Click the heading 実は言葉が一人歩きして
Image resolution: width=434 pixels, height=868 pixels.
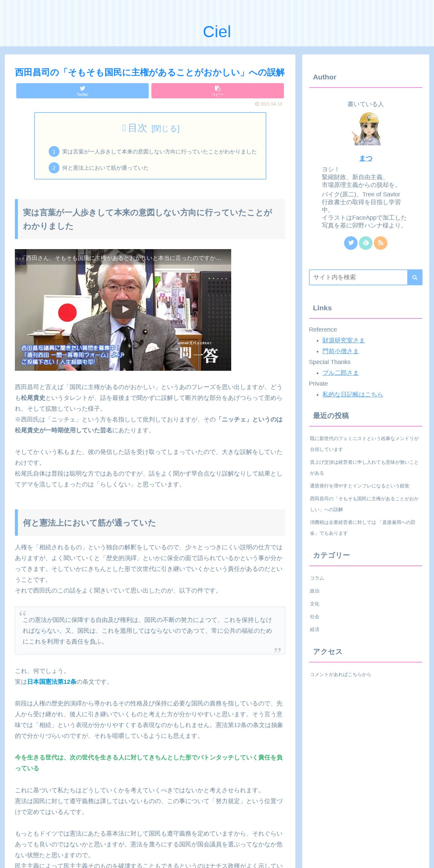(x=150, y=219)
